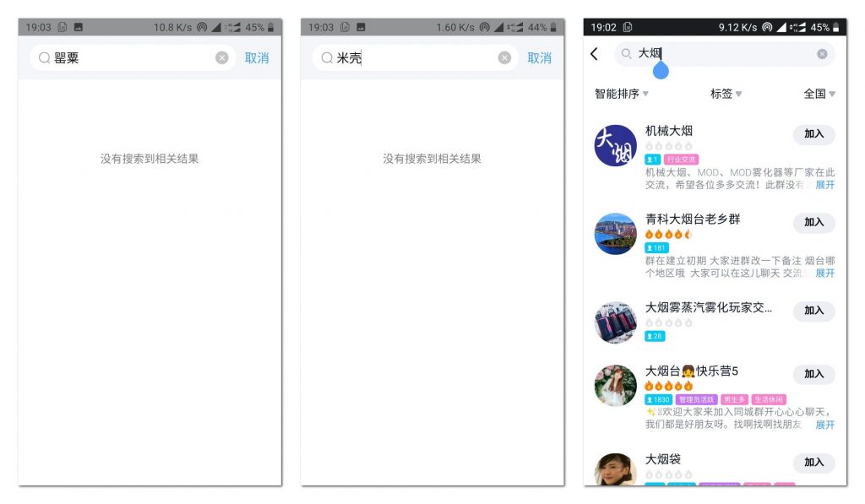Tap 取消 next to 米壳 search
This screenshot has height=504, width=865.
click(x=539, y=58)
